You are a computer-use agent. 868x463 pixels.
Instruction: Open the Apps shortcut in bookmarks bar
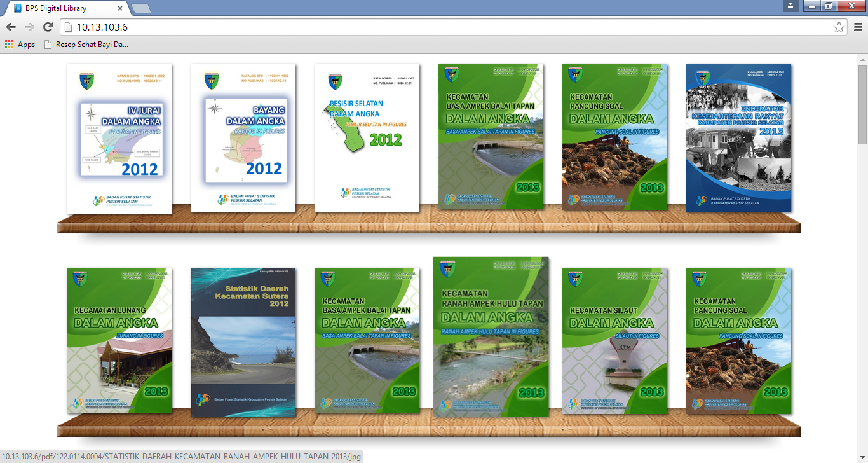click(x=20, y=45)
